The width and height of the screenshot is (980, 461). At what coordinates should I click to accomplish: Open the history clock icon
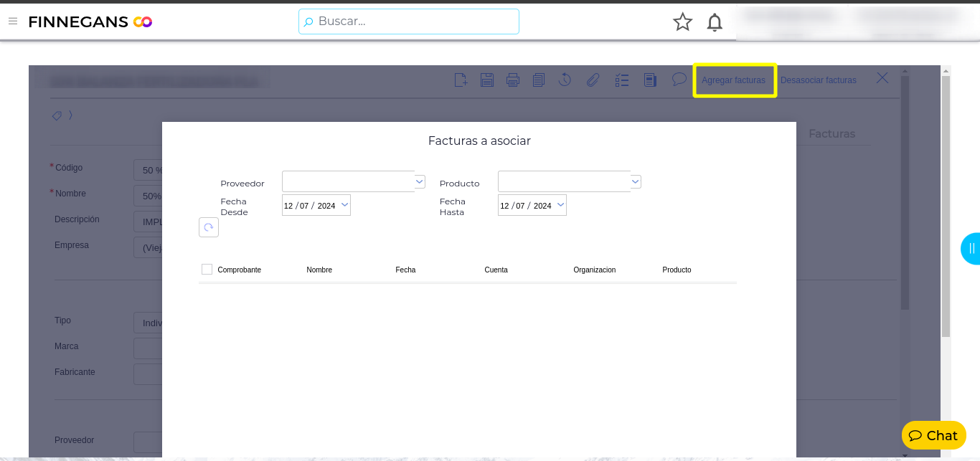click(565, 80)
